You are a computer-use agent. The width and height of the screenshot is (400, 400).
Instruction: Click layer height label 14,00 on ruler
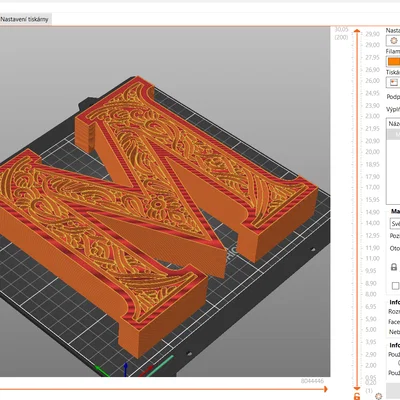pyautogui.click(x=372, y=223)
